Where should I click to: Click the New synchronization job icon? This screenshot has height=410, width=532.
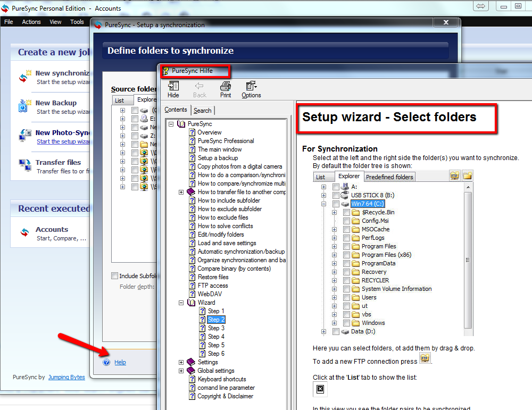point(25,77)
